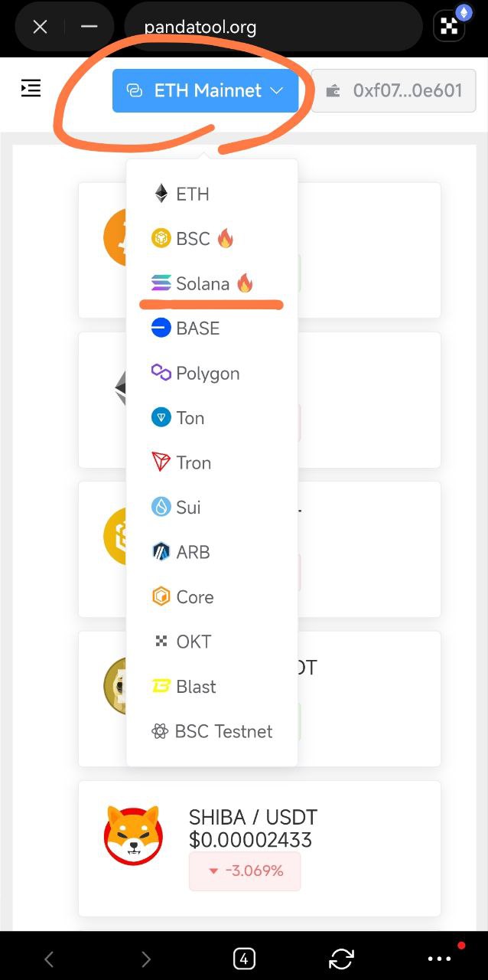Open the wallet address 0xf07...0e601
Screen dimensions: 488x980
pyautogui.click(x=393, y=90)
